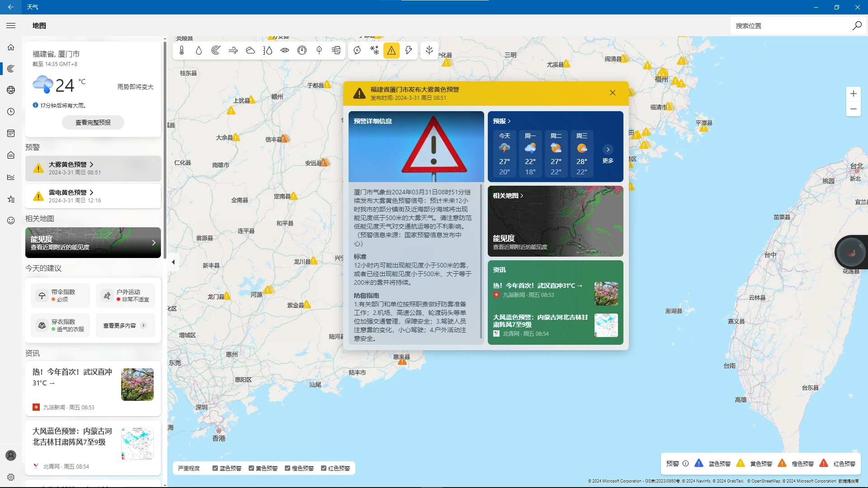Viewport: 868px width, 488px height.
Task: Select the plant growth map layer
Action: click(x=429, y=50)
